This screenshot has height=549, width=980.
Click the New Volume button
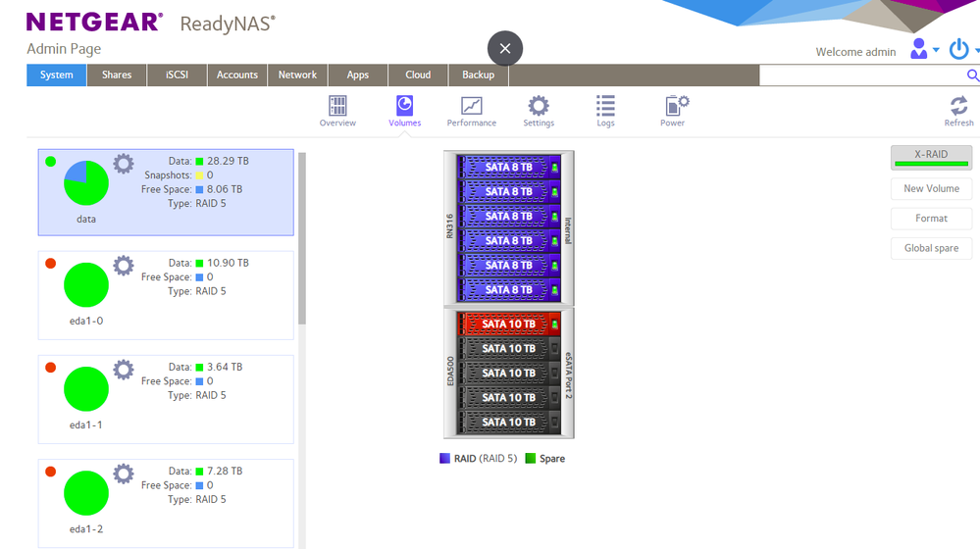[931, 188]
